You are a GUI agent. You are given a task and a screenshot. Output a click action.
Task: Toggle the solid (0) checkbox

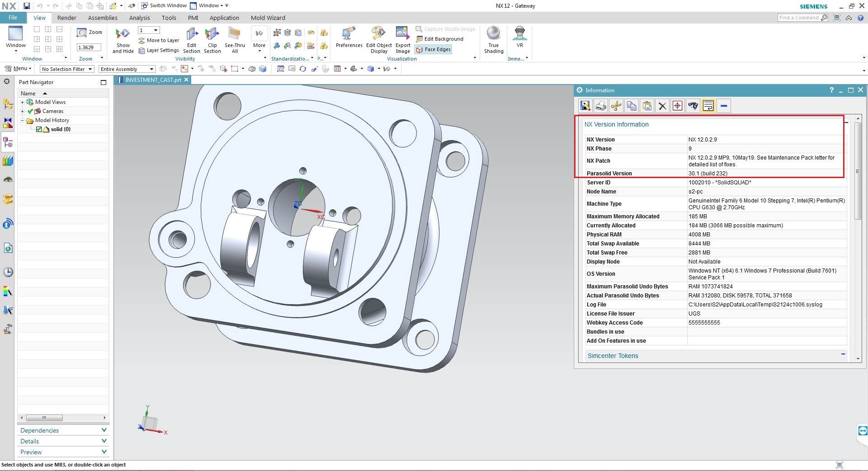39,129
